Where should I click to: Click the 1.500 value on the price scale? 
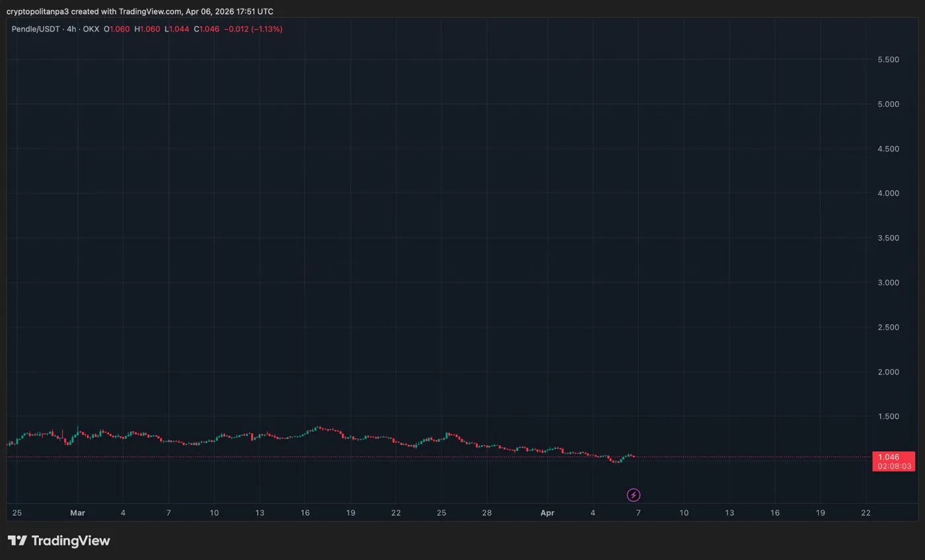888,417
